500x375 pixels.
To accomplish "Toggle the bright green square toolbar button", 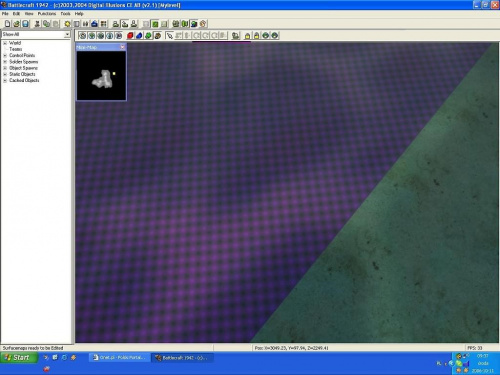I will click(x=155, y=24).
